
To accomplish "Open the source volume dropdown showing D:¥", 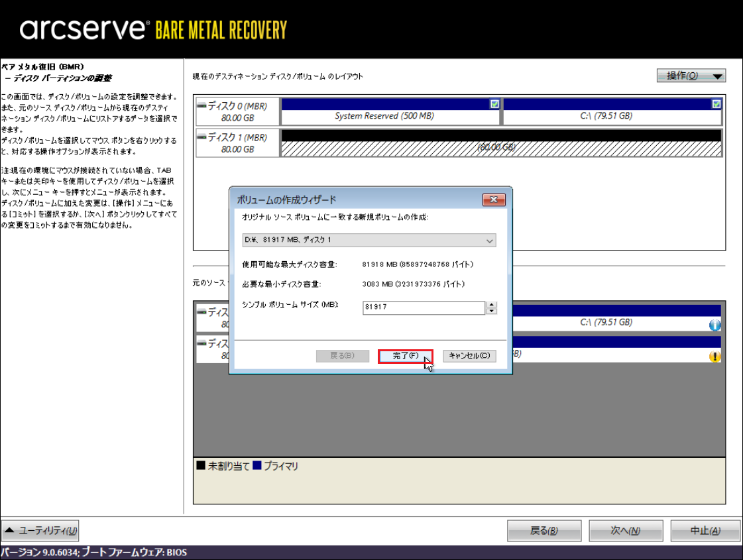I will click(x=369, y=240).
